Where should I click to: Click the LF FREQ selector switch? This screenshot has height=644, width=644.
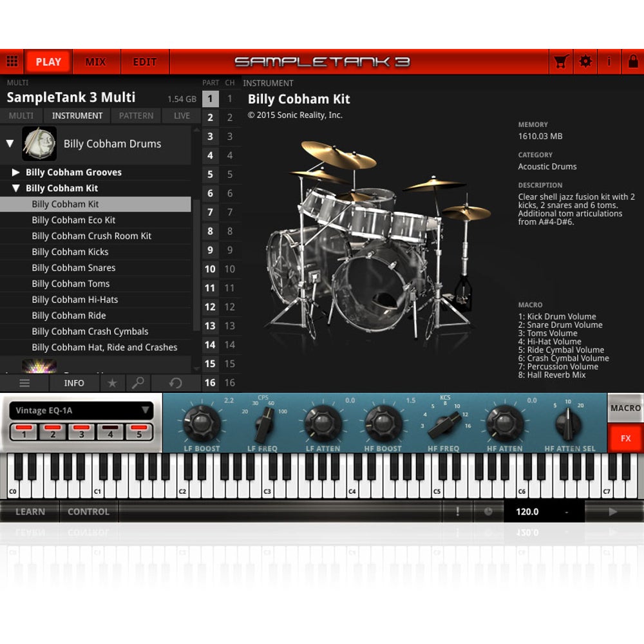(263, 424)
